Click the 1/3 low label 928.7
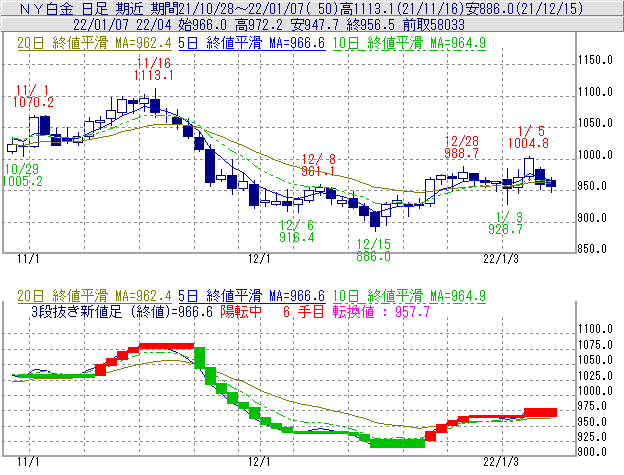624x475 pixels. (x=505, y=229)
